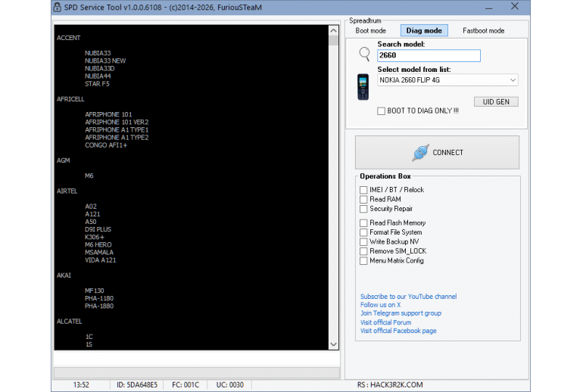The height and width of the screenshot is (392, 583).
Task: Select the Diag mode tab
Action: [x=424, y=31]
